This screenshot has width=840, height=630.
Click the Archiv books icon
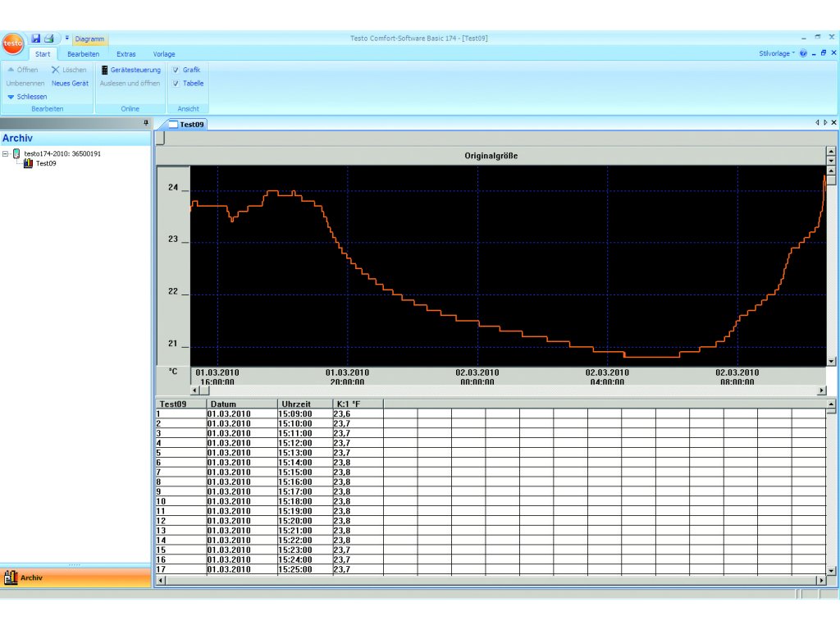(x=11, y=577)
